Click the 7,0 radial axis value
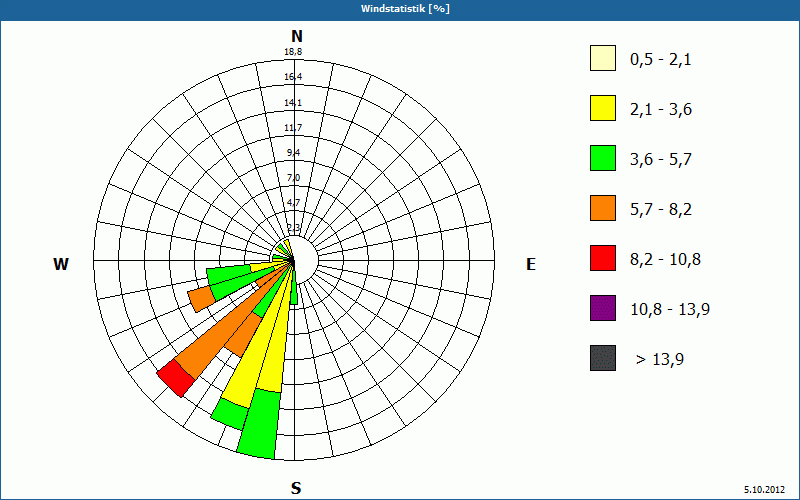The image size is (800, 500). pyautogui.click(x=293, y=178)
